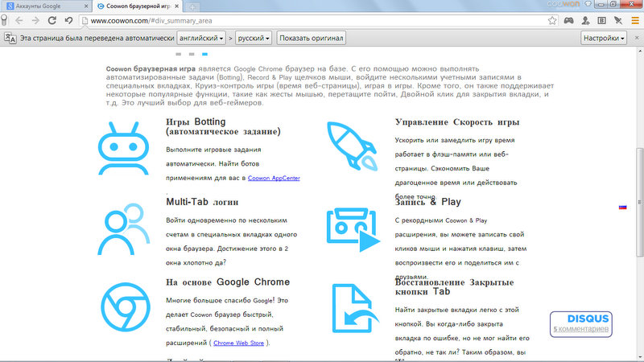The image size is (644, 362).
Task: Open the Coowon AppCenter link
Action: (x=274, y=178)
